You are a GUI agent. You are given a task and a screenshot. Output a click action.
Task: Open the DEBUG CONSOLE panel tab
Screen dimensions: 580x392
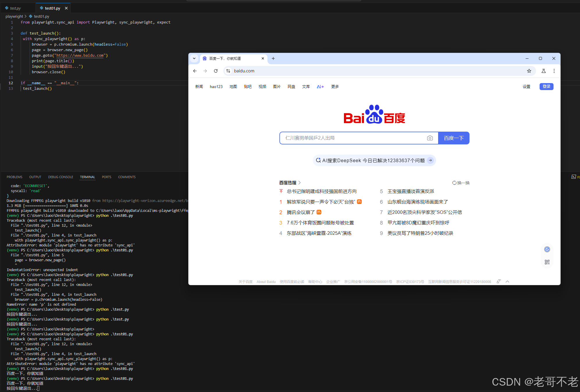click(60, 177)
